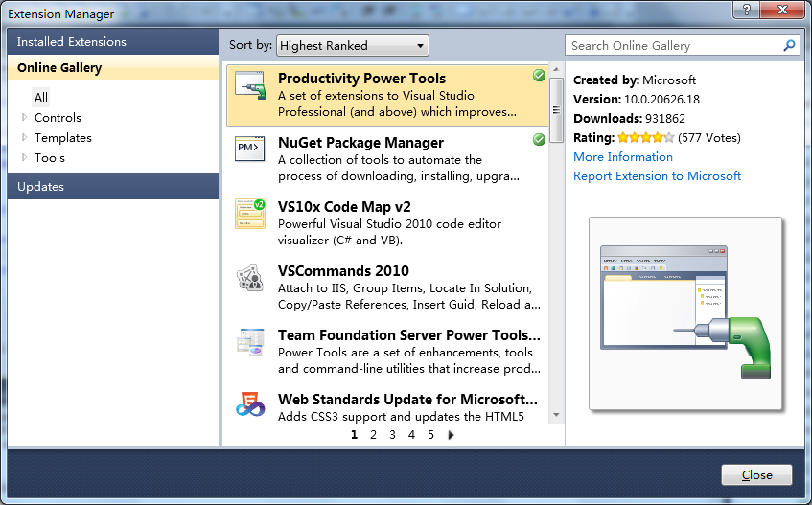Click the VS10x Code Map v2 icon

pos(250,213)
